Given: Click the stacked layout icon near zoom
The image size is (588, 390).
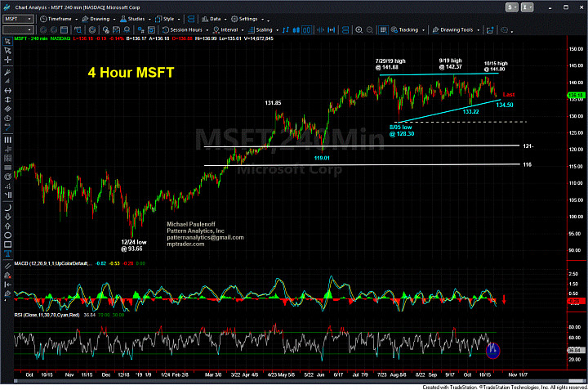Looking at the screenshot, I should pyautogui.click(x=345, y=30).
